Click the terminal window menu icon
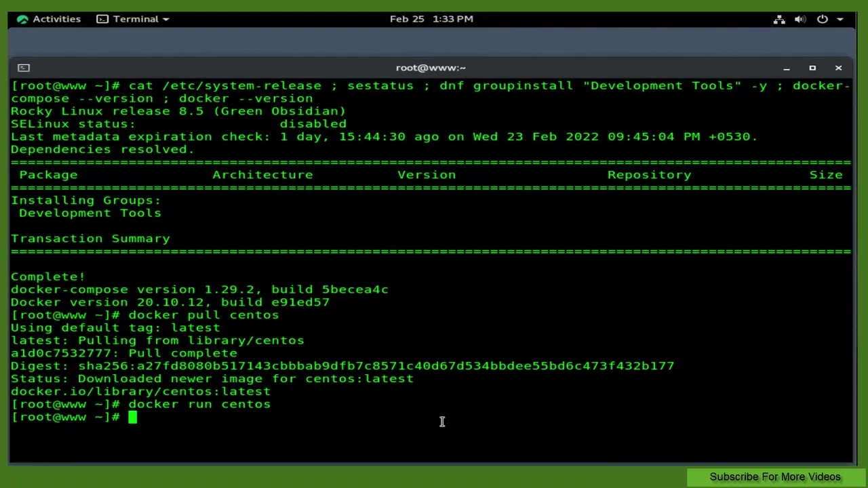The width and height of the screenshot is (868, 488). click(24, 68)
